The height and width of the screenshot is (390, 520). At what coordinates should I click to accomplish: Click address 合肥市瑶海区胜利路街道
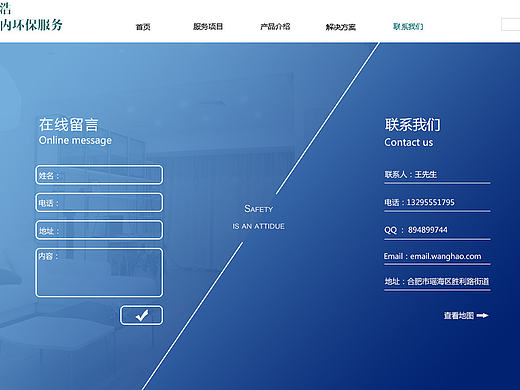[x=448, y=281]
